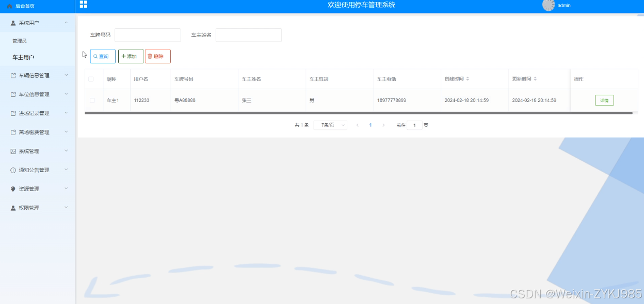
Task: Click the 添加 add button
Action: [131, 56]
